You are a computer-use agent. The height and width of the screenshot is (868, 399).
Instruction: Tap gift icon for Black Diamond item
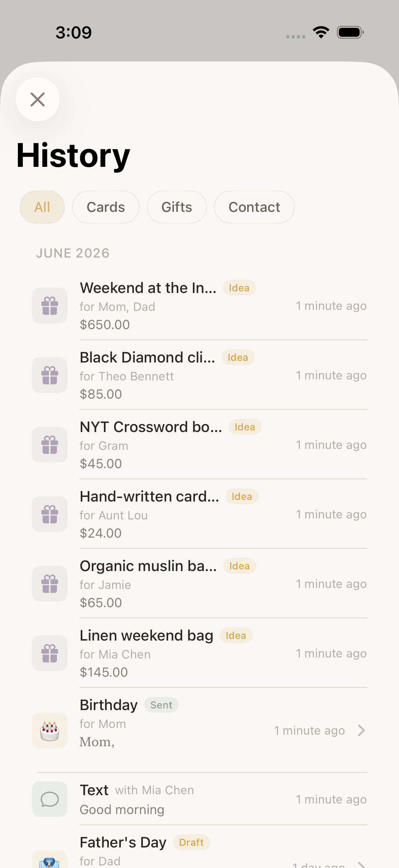pos(50,375)
